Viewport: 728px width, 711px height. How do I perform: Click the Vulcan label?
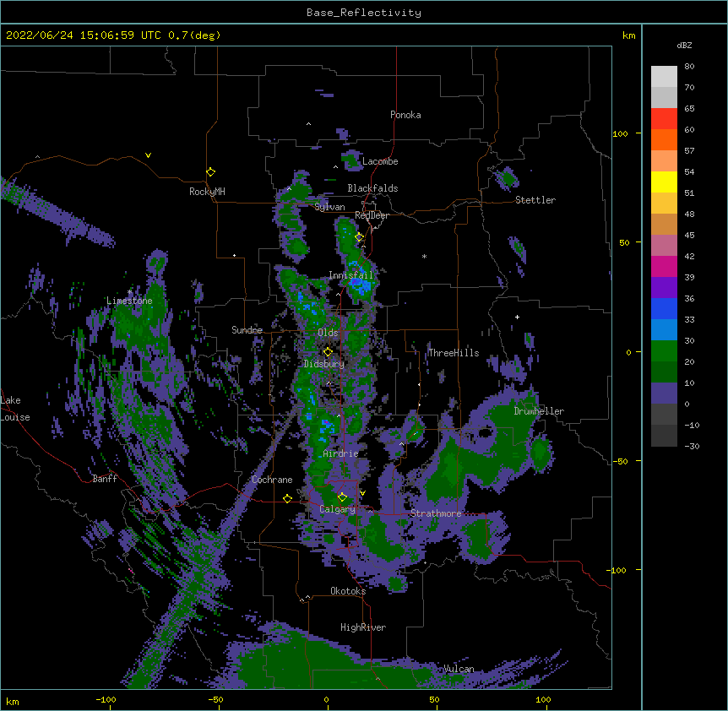pos(459,669)
